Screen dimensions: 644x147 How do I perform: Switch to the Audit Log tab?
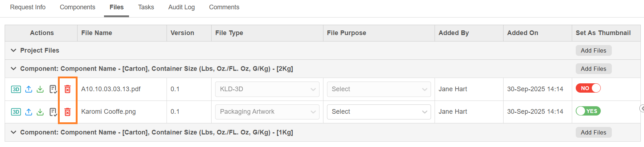181,7
